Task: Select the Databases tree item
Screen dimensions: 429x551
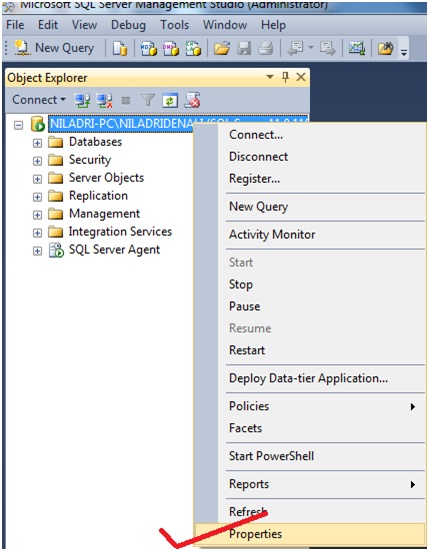Action: coord(95,142)
